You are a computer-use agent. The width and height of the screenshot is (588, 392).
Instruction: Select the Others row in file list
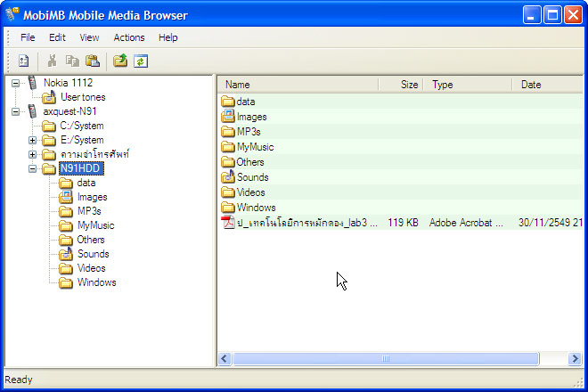pos(400,162)
